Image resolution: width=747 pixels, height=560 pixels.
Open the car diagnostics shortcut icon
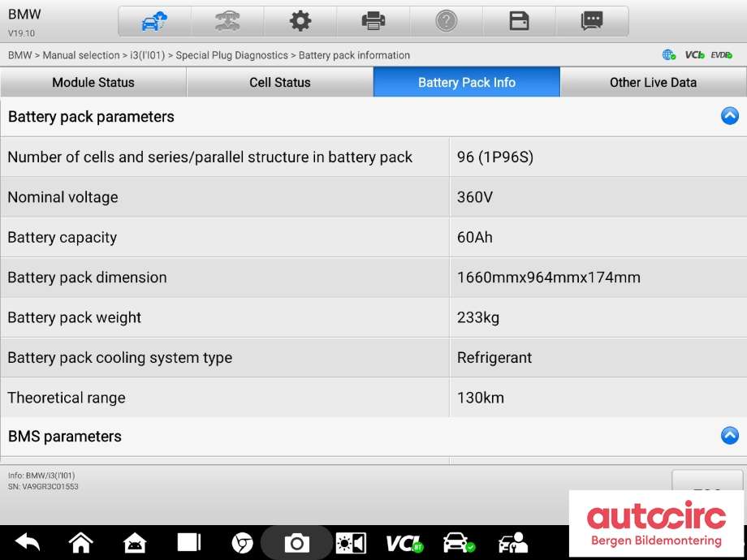click(x=458, y=542)
